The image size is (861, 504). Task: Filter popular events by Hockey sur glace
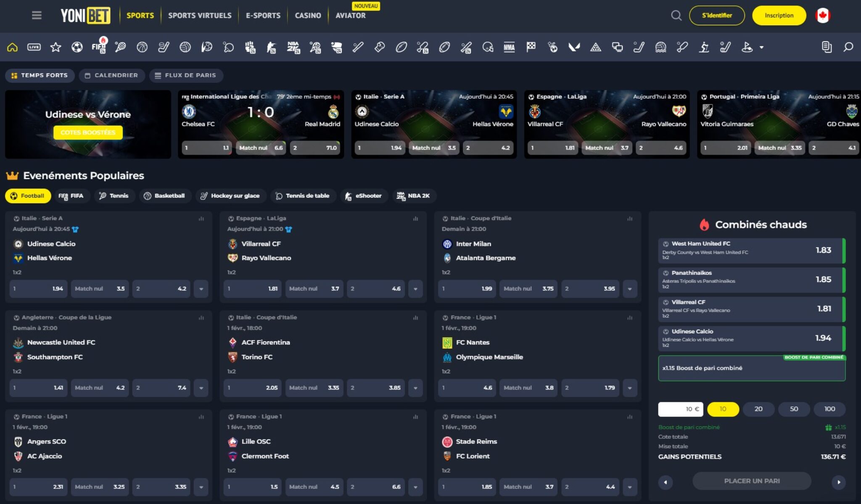230,196
